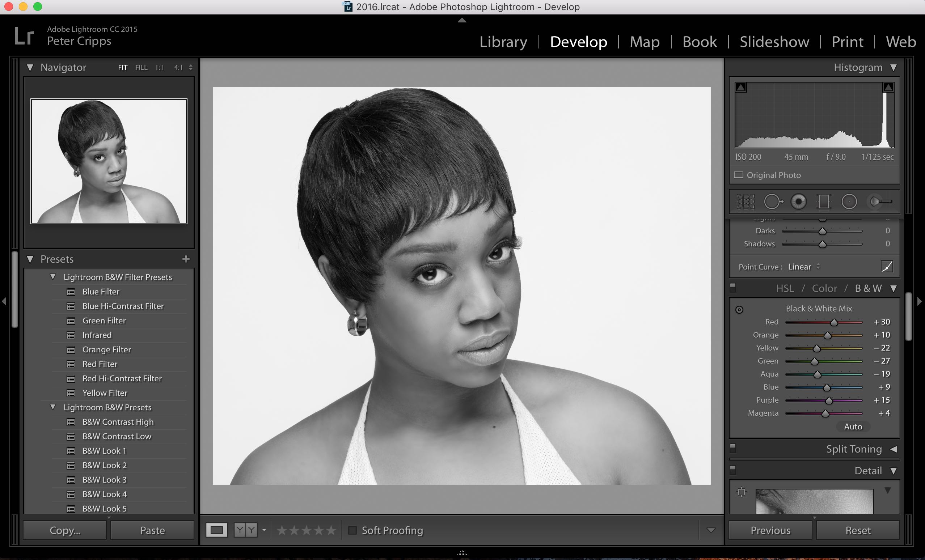Click the targeted adjustment icon in Black & White Mix
Screen dimensions: 925x560
(x=740, y=310)
